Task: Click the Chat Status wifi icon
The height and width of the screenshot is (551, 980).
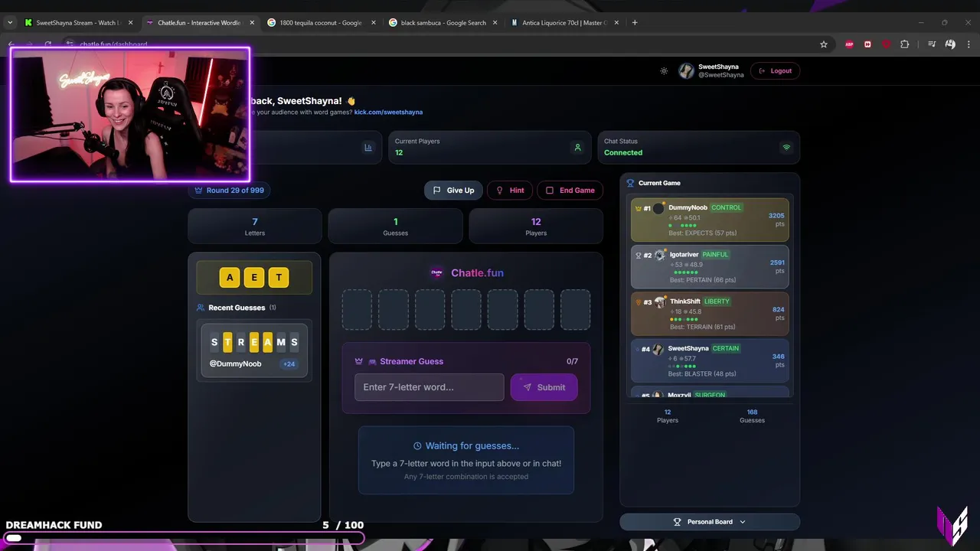Action: coord(786,148)
